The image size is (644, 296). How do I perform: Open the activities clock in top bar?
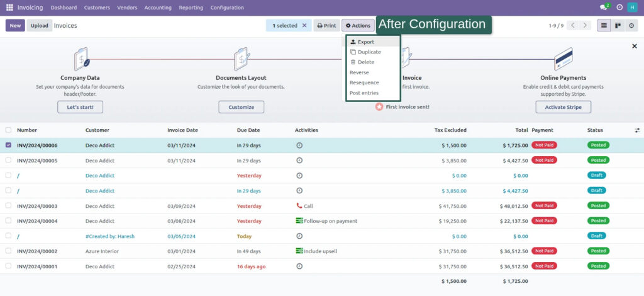[619, 8]
